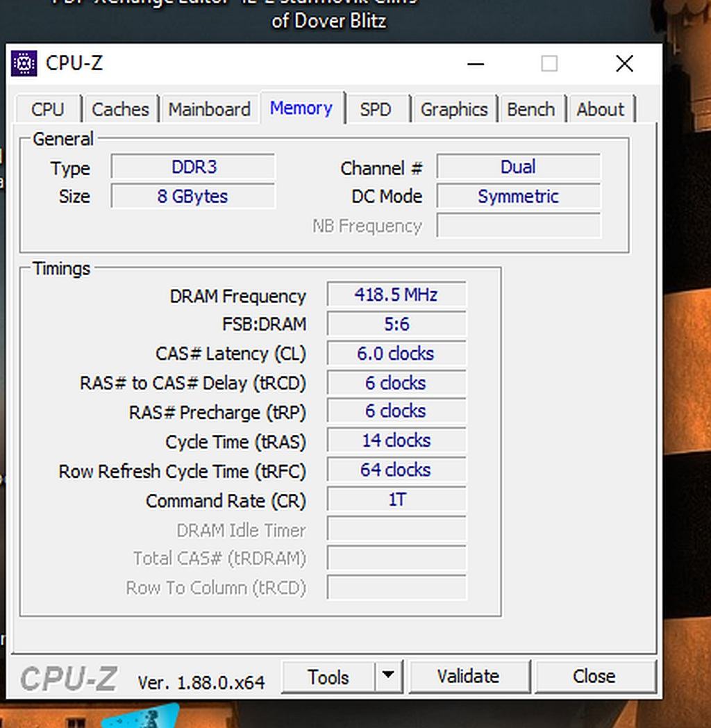Screen dimensions: 711x728
Task: Click the Cycle Time (tRAS) label
Action: click(236, 442)
